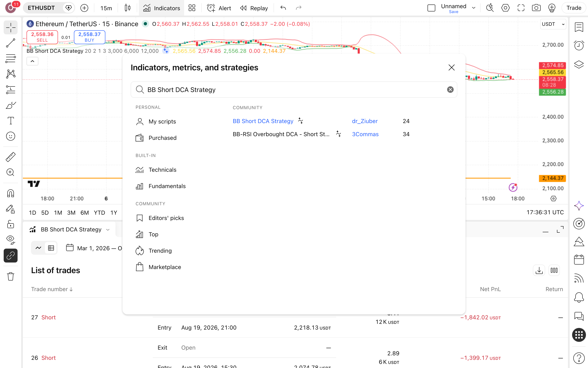The height and width of the screenshot is (368, 588).
Task: Take a chart snapshot with camera icon
Action: [x=536, y=8]
